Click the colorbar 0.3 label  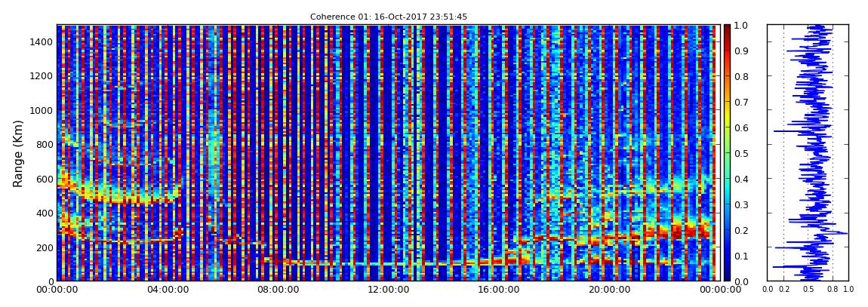pos(740,204)
